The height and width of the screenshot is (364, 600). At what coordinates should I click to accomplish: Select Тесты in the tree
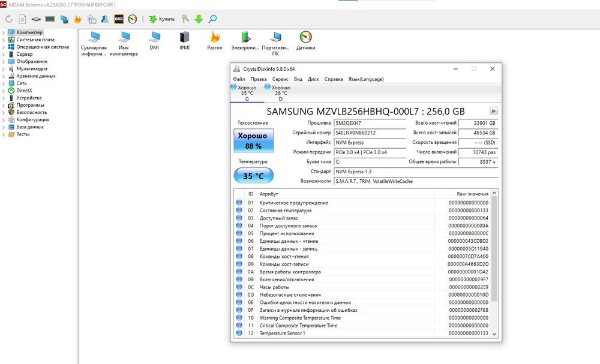(23, 134)
